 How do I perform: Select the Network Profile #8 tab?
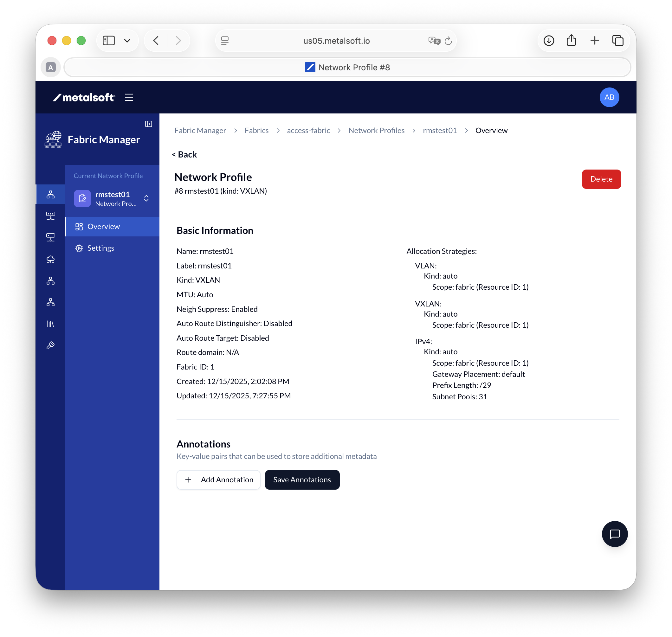pyautogui.click(x=347, y=67)
